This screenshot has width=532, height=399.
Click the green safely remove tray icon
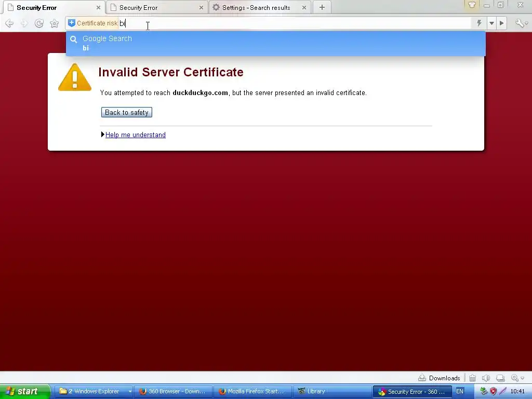click(x=484, y=391)
